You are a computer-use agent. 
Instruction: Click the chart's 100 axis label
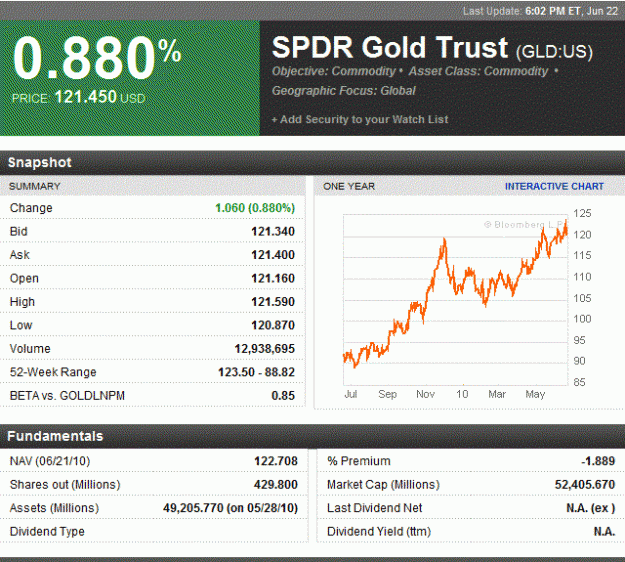[582, 319]
